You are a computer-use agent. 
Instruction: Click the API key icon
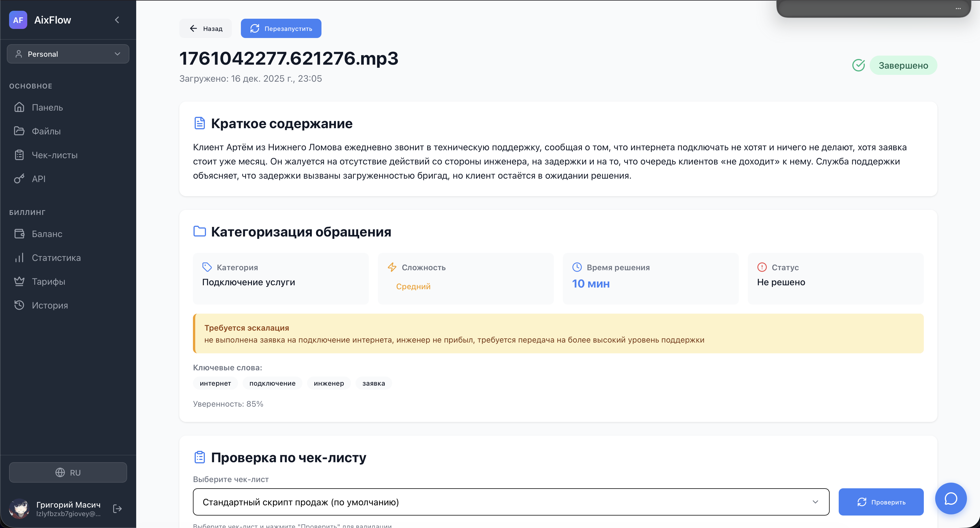(19, 179)
